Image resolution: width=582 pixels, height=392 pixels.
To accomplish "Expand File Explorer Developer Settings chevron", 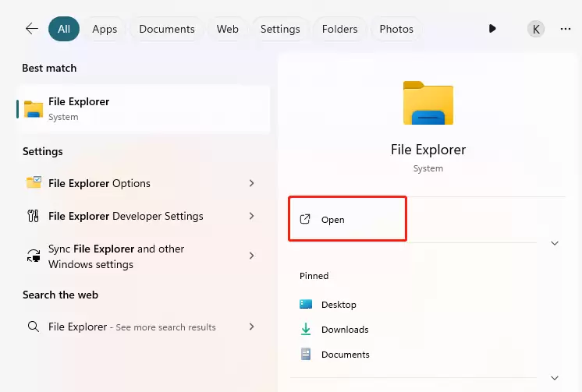I will tap(252, 216).
